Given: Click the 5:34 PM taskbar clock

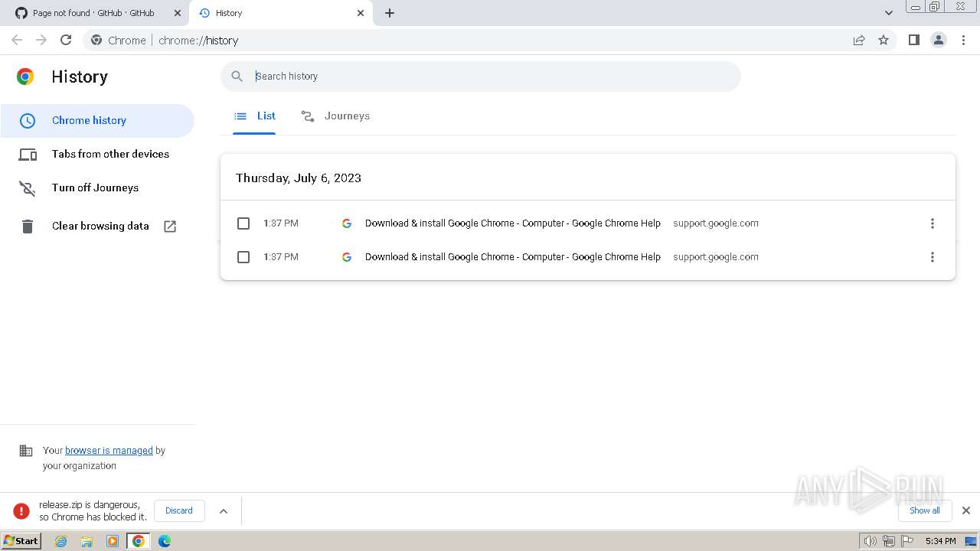Looking at the screenshot, I should pyautogui.click(x=940, y=541).
